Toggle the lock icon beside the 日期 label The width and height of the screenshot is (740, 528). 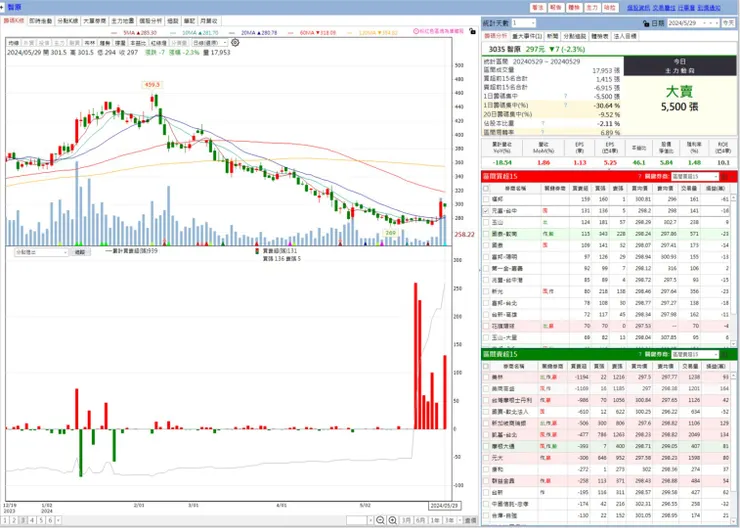[x=646, y=23]
